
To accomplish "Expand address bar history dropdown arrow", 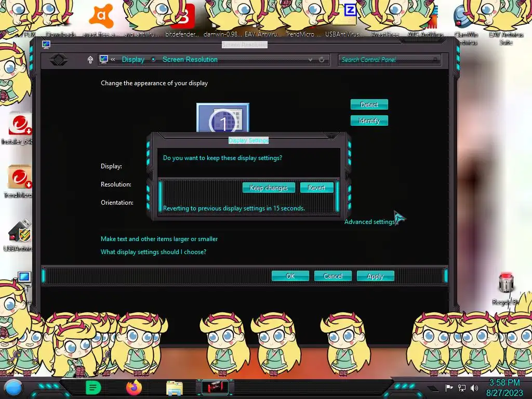I will 310,60.
